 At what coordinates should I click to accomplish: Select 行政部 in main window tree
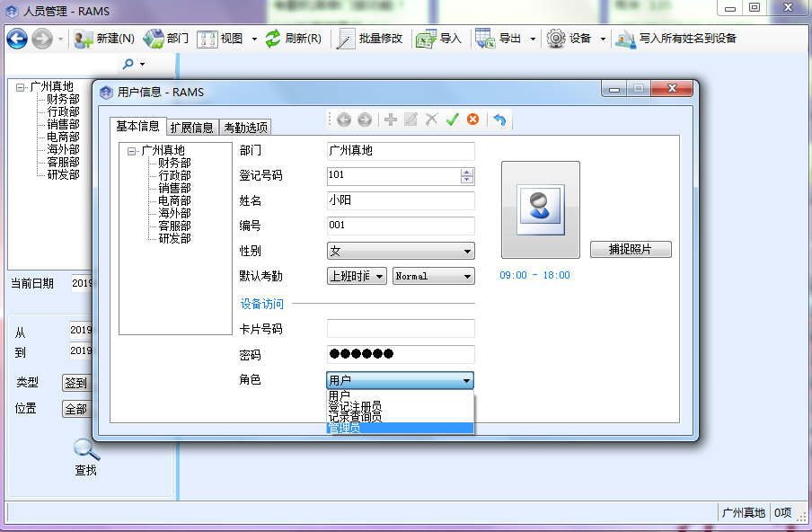63,111
